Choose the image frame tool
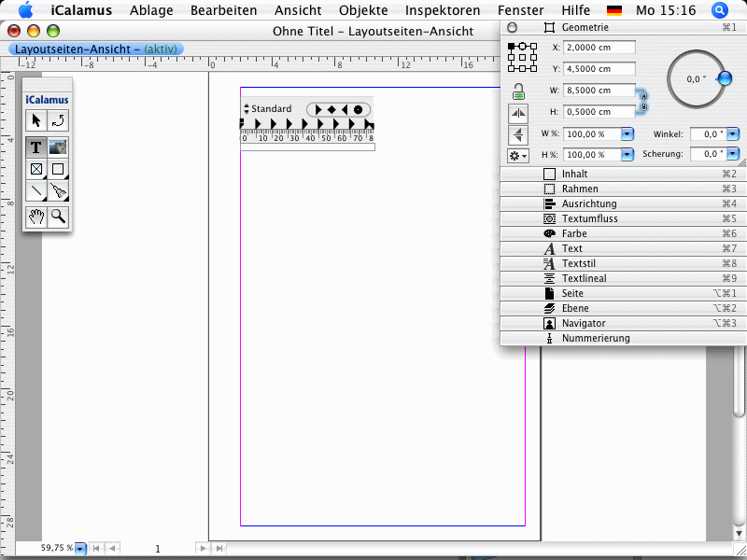Screen dimensions: 747x560 click(58, 147)
